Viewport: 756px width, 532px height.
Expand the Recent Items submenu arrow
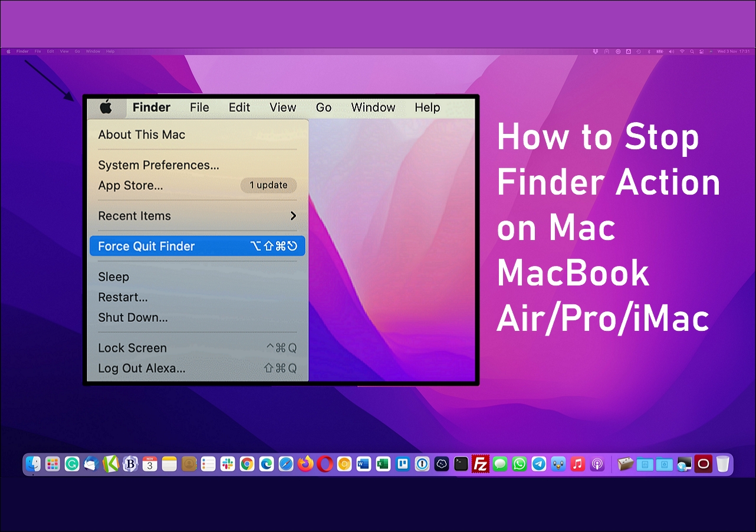pos(293,216)
